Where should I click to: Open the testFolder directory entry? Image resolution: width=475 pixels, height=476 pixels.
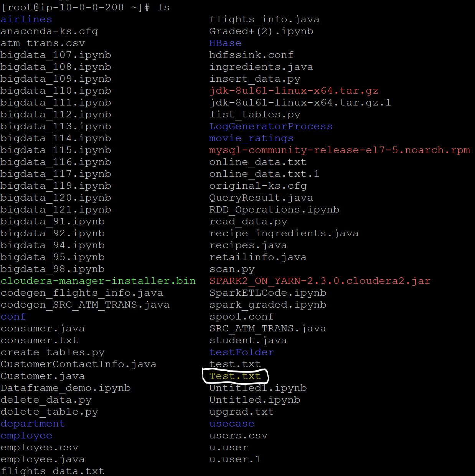click(x=241, y=352)
